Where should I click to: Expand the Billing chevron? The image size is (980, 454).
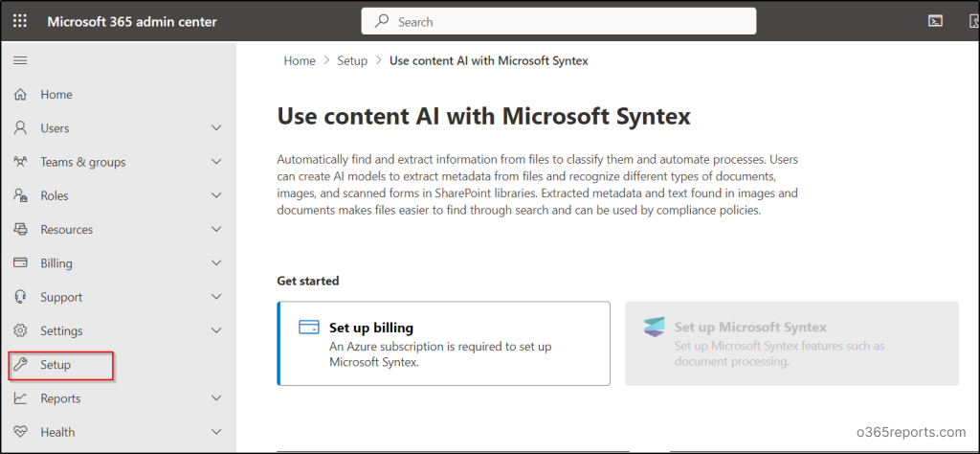click(216, 263)
